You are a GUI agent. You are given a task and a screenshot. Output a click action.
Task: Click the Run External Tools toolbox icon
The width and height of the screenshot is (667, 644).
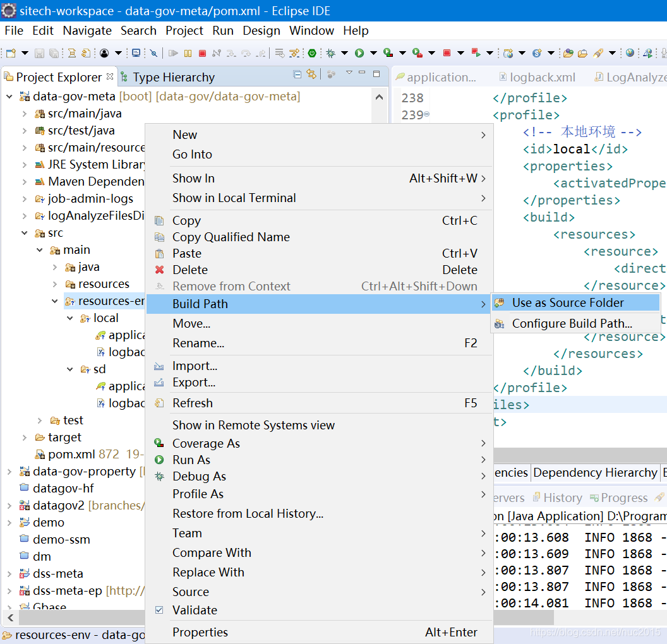click(418, 52)
